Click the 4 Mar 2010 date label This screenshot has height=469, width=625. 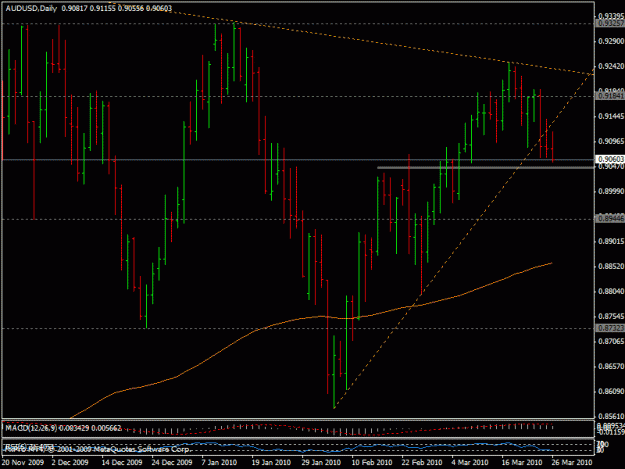[x=470, y=462]
